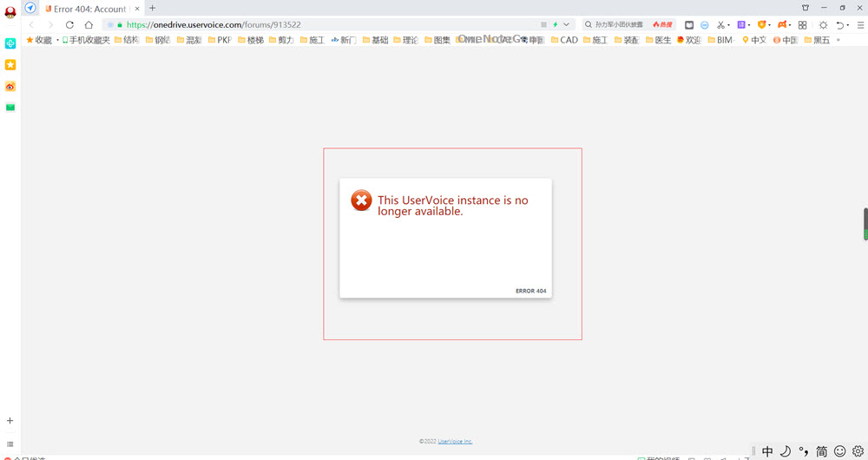This screenshot has height=460, width=868.
Task: Open the 基础 bookmark folder
Action: tap(375, 40)
